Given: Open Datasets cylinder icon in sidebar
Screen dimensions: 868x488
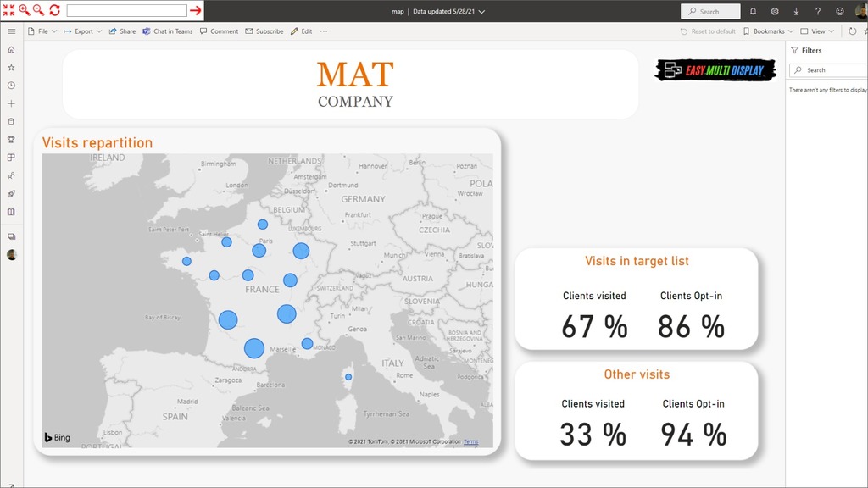Looking at the screenshot, I should 11,122.
